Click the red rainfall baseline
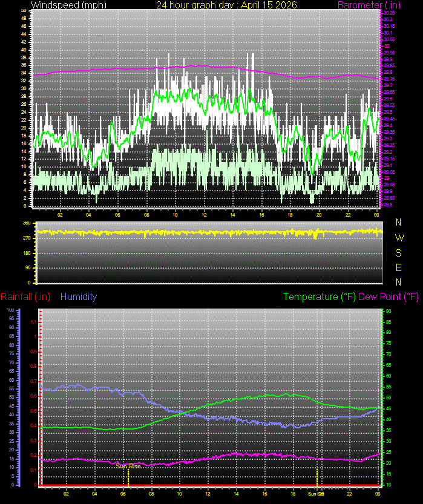 211,485
